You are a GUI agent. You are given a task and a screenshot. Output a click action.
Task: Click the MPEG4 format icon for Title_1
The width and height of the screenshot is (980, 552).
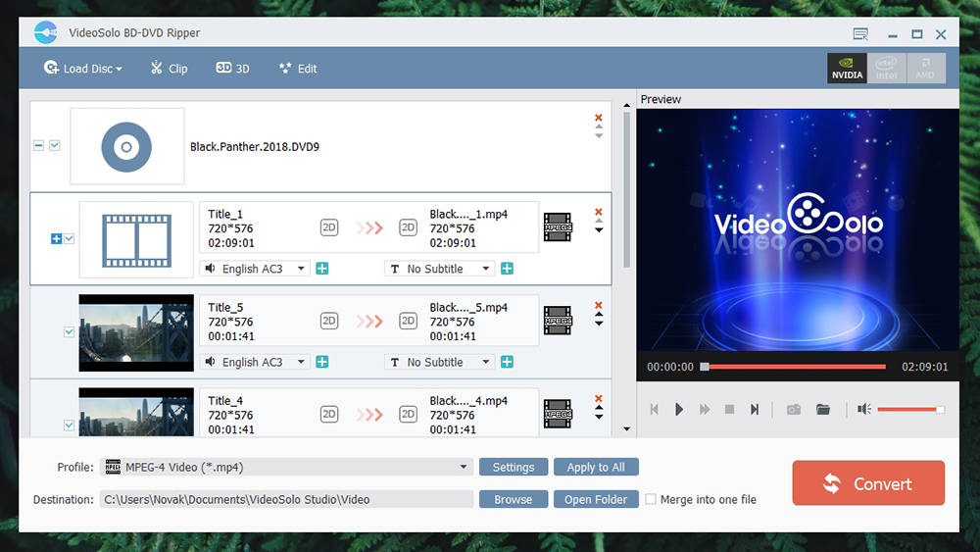pos(558,227)
